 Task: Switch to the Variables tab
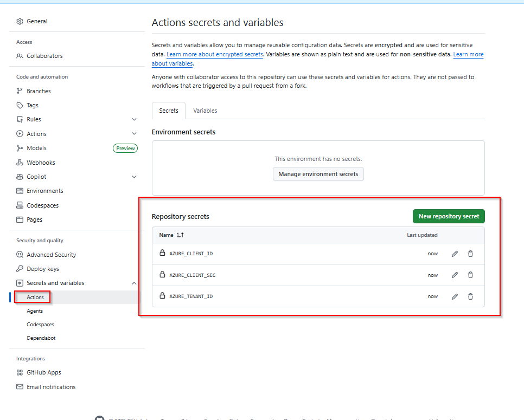[x=205, y=111]
